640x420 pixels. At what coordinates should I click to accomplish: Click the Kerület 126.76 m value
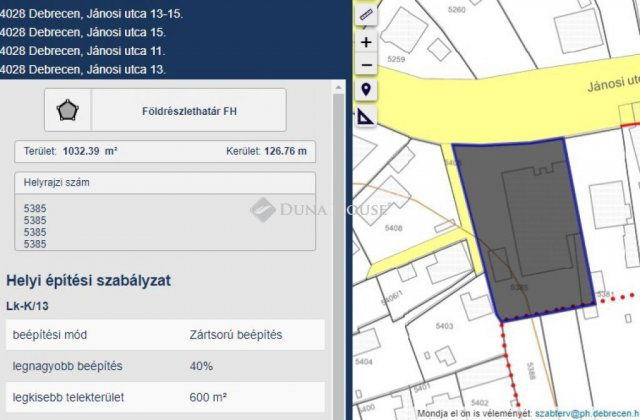tap(285, 151)
